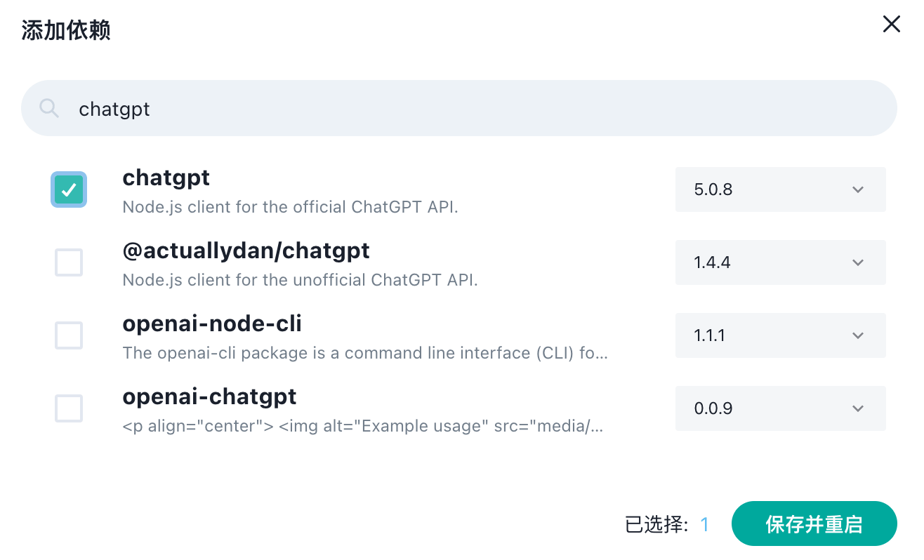This screenshot has height=560, width=924.
Task: Tick the openai-chatgpt package checkbox
Action: (x=69, y=408)
